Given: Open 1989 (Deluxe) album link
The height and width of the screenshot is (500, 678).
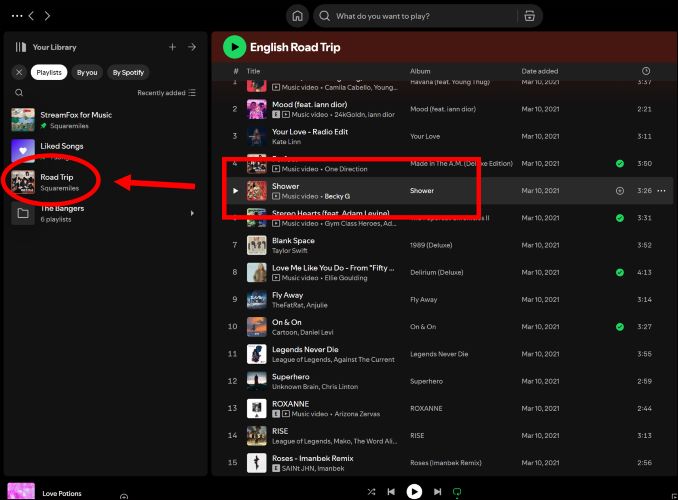Looking at the screenshot, I should tap(431, 245).
